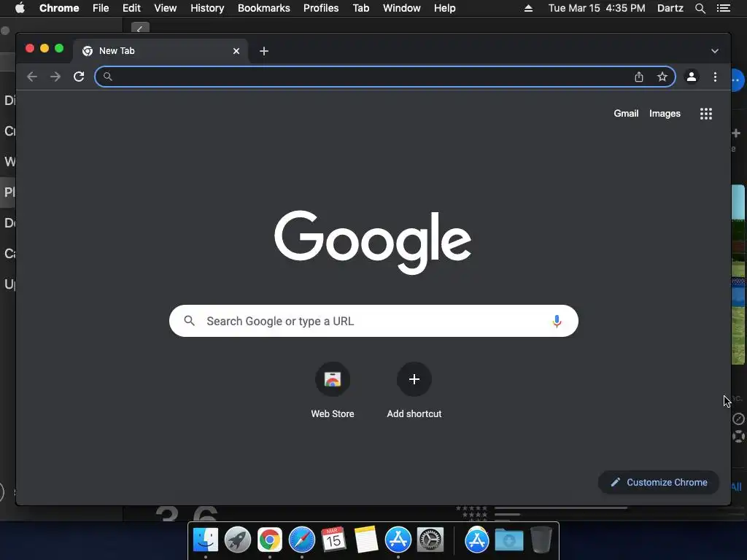The height and width of the screenshot is (560, 747).
Task: Open System Preferences from the Dock
Action: (430, 540)
